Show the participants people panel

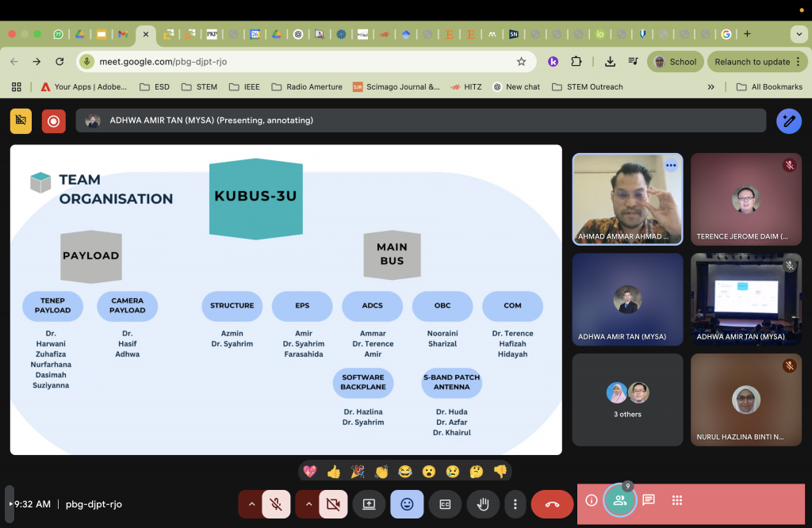coord(620,500)
